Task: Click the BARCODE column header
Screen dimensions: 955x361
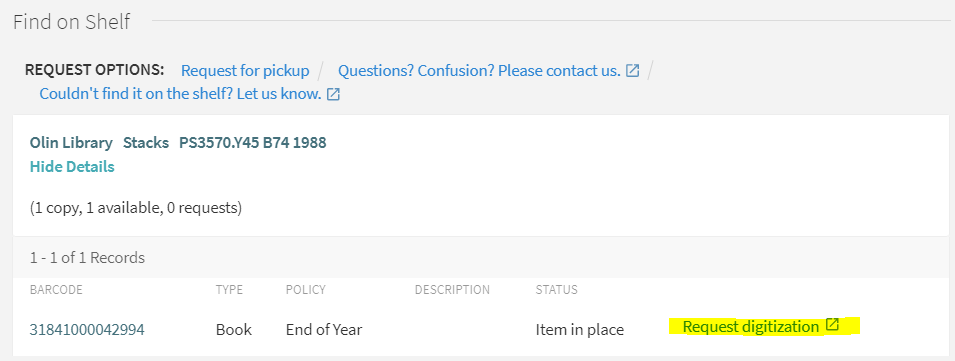Action: click(56, 290)
